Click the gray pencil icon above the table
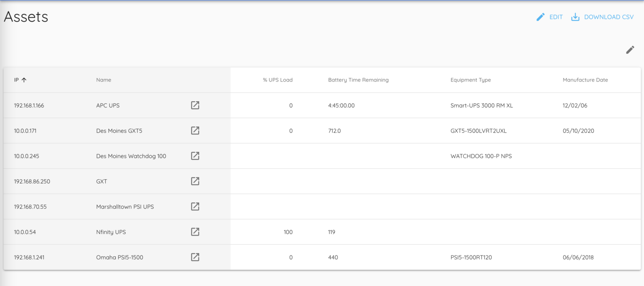Screen dimensions: 644x286 click(630, 50)
